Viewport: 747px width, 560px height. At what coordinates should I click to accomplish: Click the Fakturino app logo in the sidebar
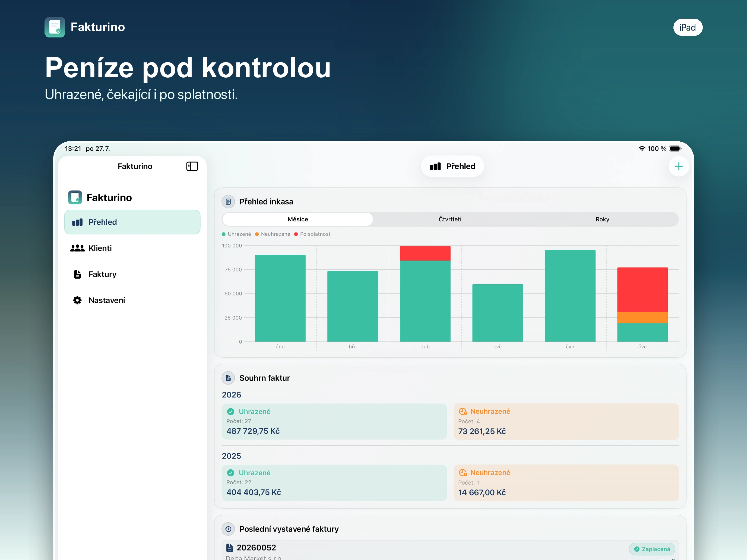(75, 198)
